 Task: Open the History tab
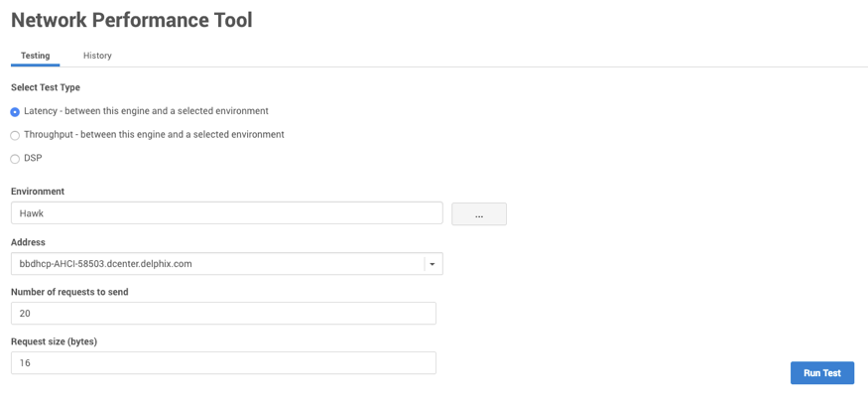coord(97,56)
